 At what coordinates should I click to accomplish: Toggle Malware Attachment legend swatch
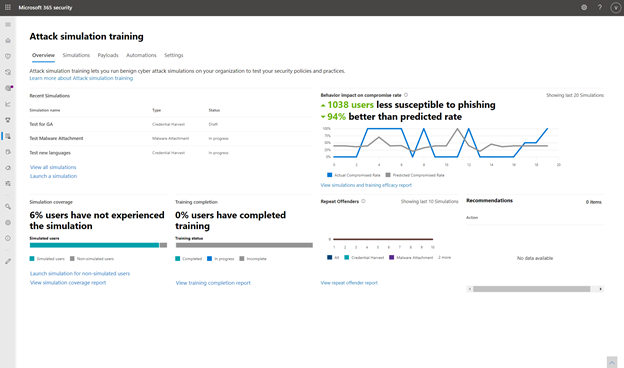tap(392, 257)
